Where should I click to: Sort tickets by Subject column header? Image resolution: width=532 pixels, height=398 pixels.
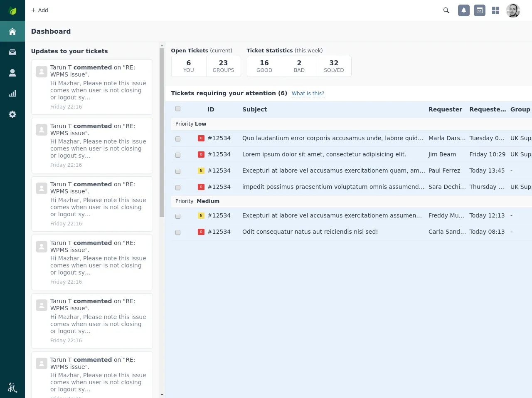pos(254,109)
